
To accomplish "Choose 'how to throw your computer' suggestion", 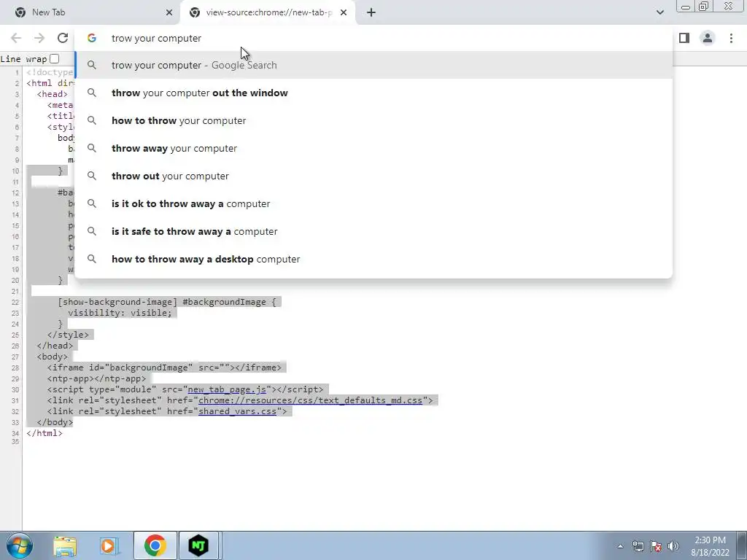I will click(x=374, y=120).
